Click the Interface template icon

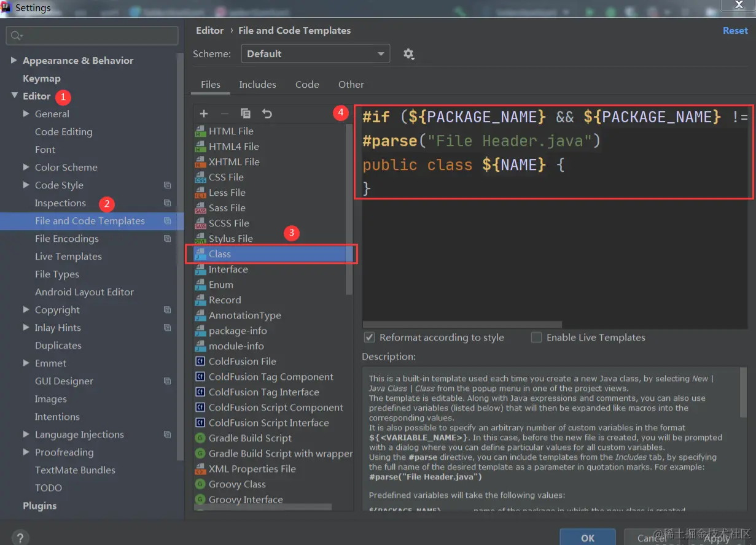(200, 269)
